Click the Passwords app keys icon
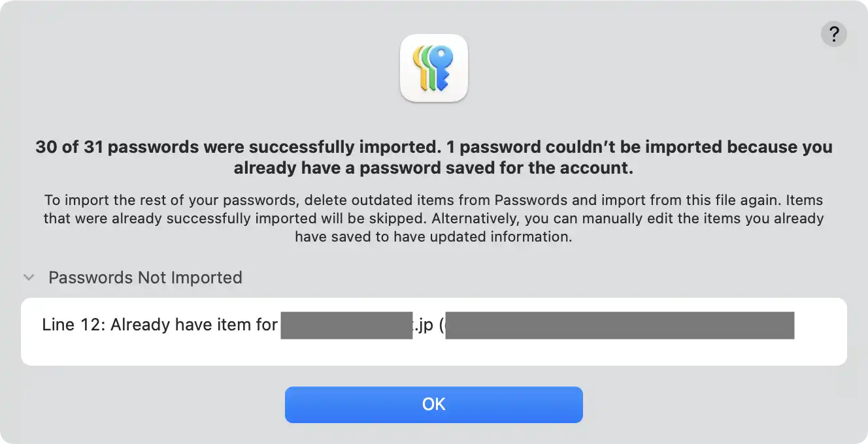Viewport: 868px width, 444px height. (433, 68)
